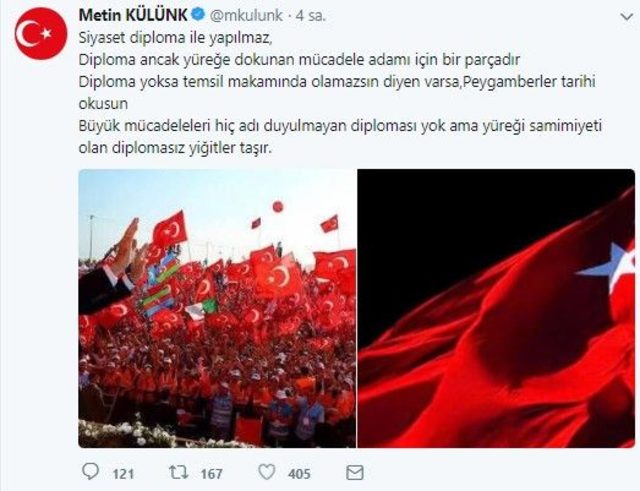Expand the tweet options chevron menu
640x491 pixels.
(627, 17)
